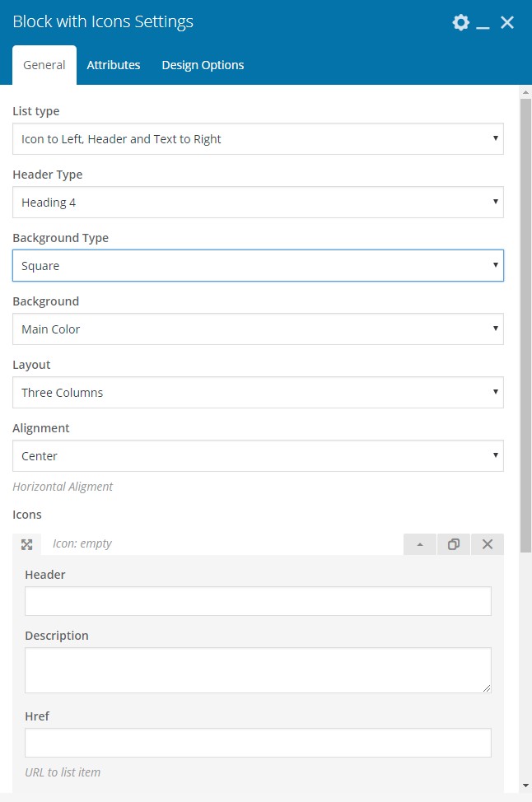Open the Design Options tab
Image resolution: width=532 pixels, height=802 pixels.
[x=203, y=65]
